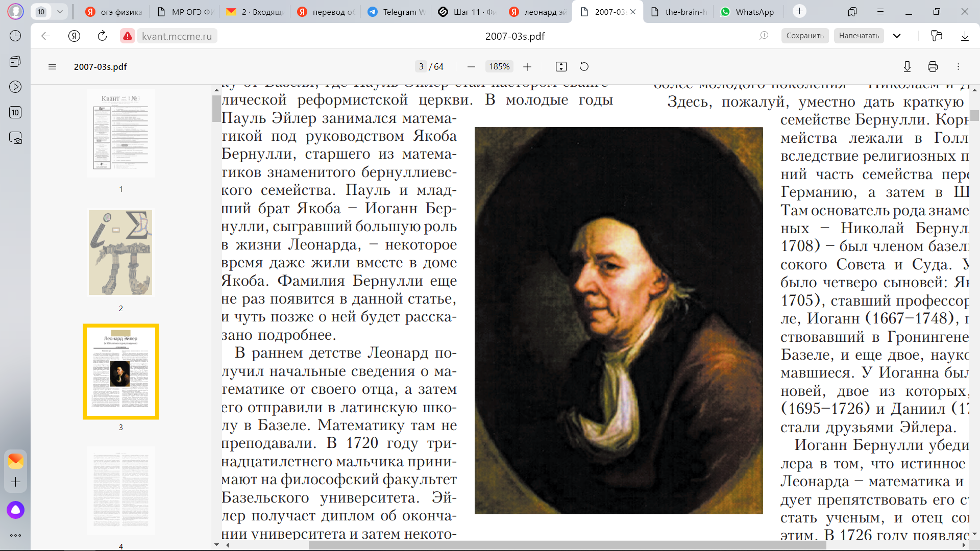This screenshot has width=980, height=551.
Task: Show the site security warning icon
Action: [128, 36]
